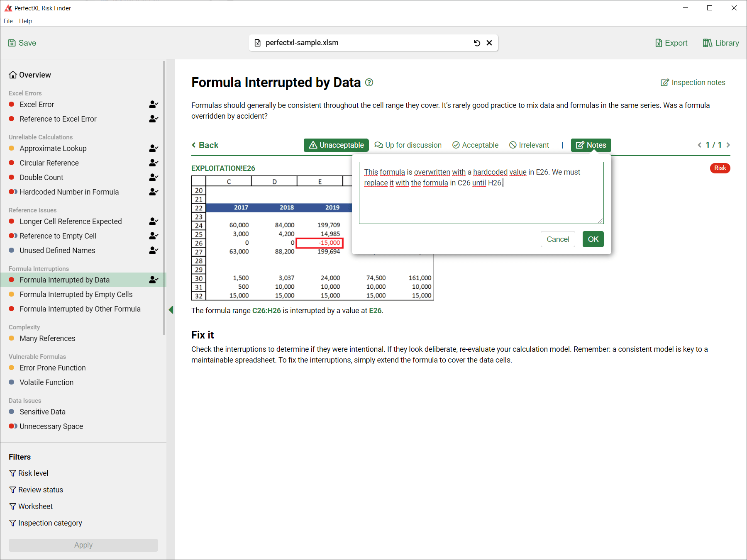The height and width of the screenshot is (560, 747).
Task: Open the Inspection category filter
Action: 46,523
